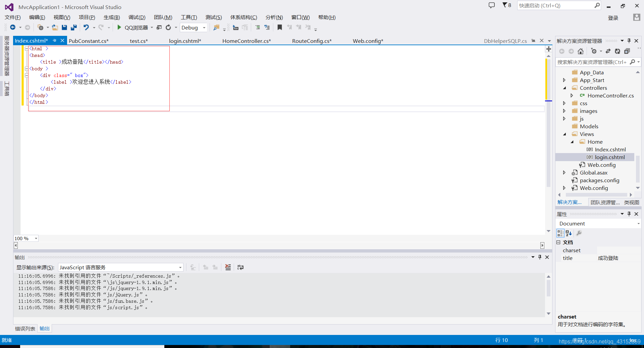Toggle Sync with Active Document in Solution Explorer
This screenshot has width=644, height=348.
pyautogui.click(x=608, y=51)
